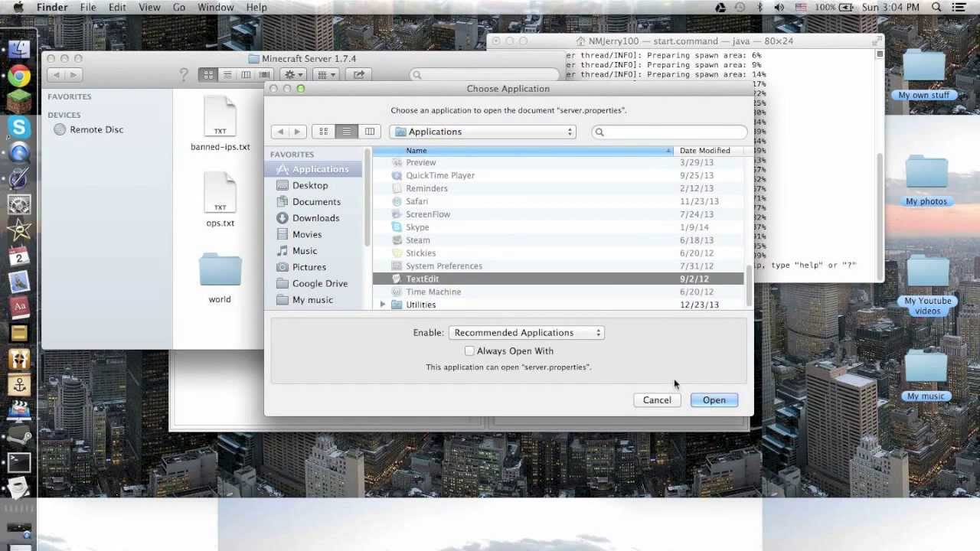Screen dimensions: 980x551
Task: Open Skype from the Dock
Action: click(19, 127)
